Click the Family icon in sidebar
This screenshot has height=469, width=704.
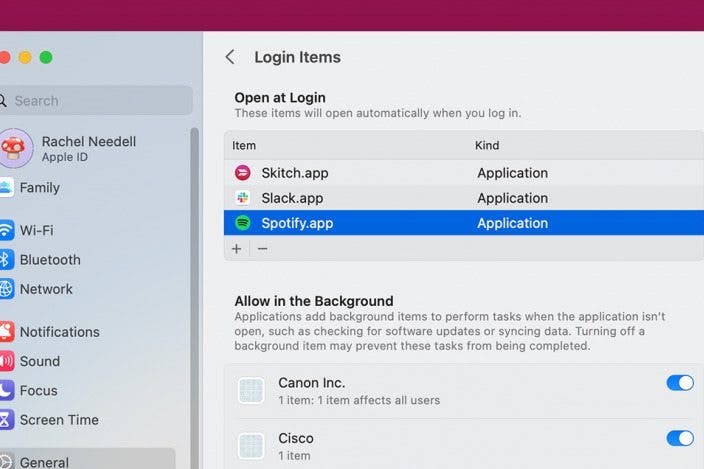[6, 188]
